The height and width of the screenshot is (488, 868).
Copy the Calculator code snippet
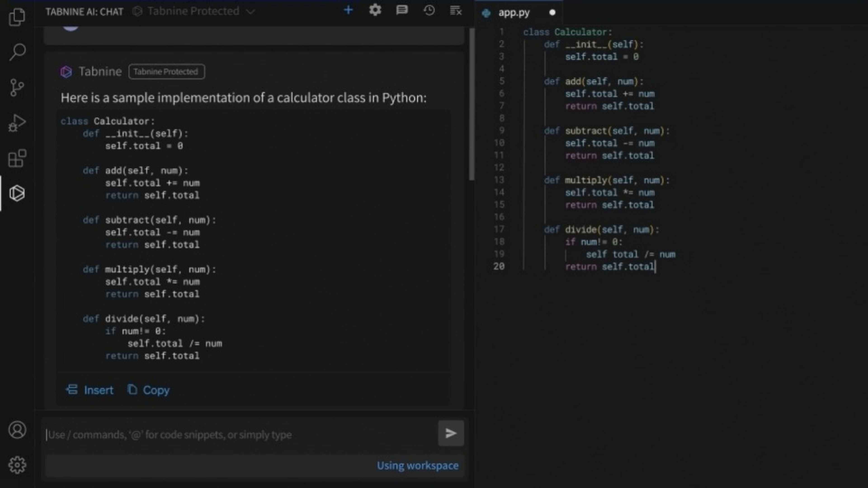pos(149,390)
